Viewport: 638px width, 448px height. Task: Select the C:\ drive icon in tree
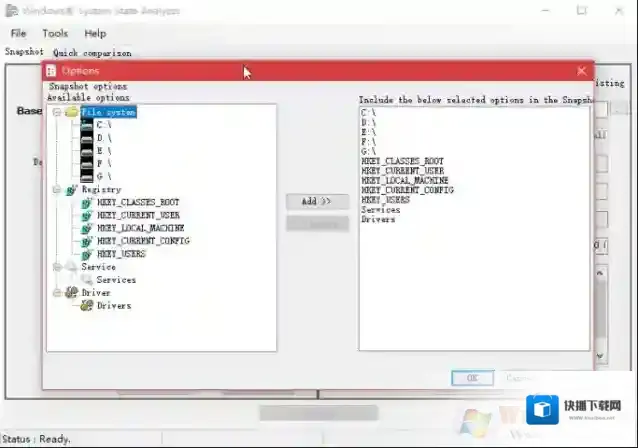(87, 125)
